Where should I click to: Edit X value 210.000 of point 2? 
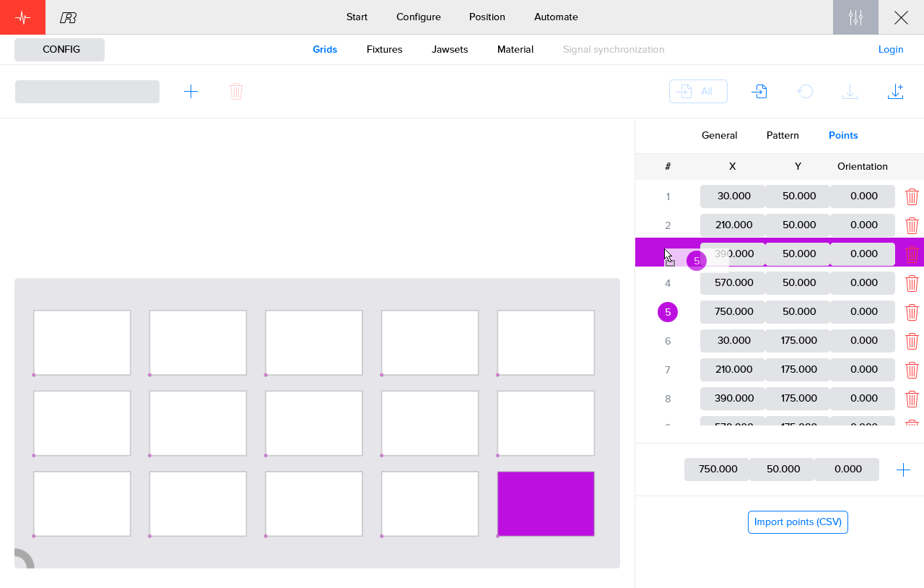click(x=733, y=225)
